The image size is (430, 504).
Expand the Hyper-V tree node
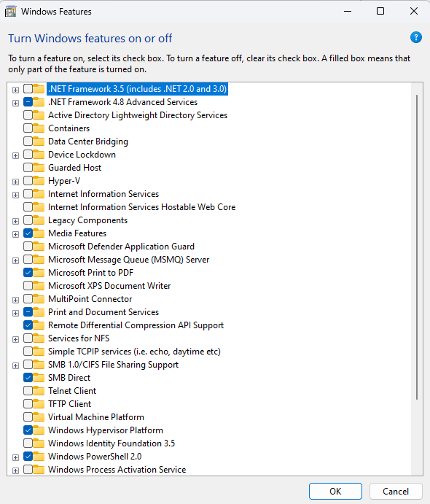tap(15, 182)
